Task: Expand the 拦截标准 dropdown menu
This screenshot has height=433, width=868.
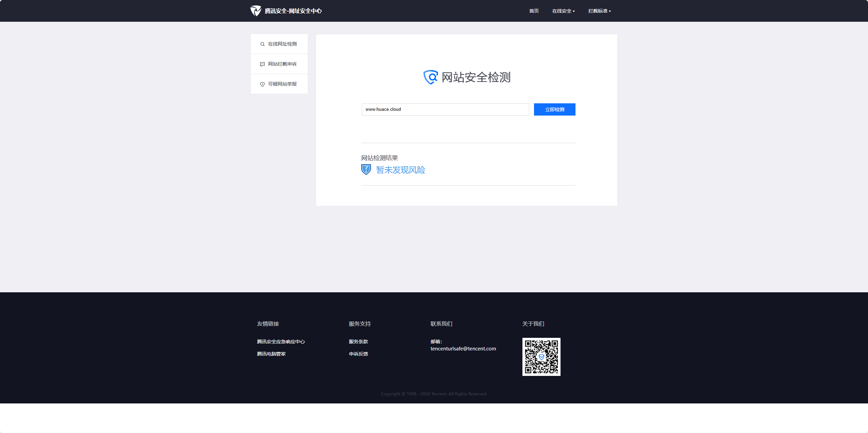Action: pyautogui.click(x=599, y=11)
